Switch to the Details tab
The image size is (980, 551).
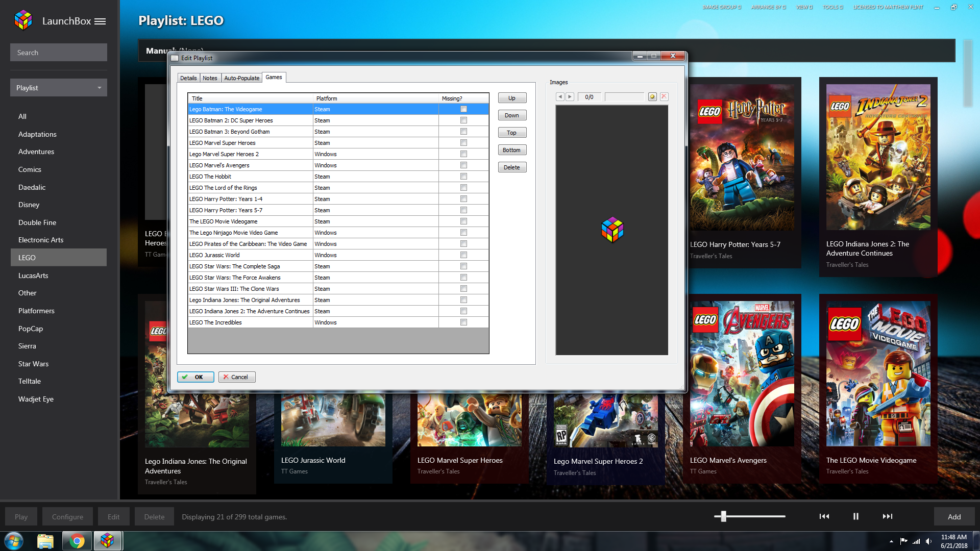[188, 78]
